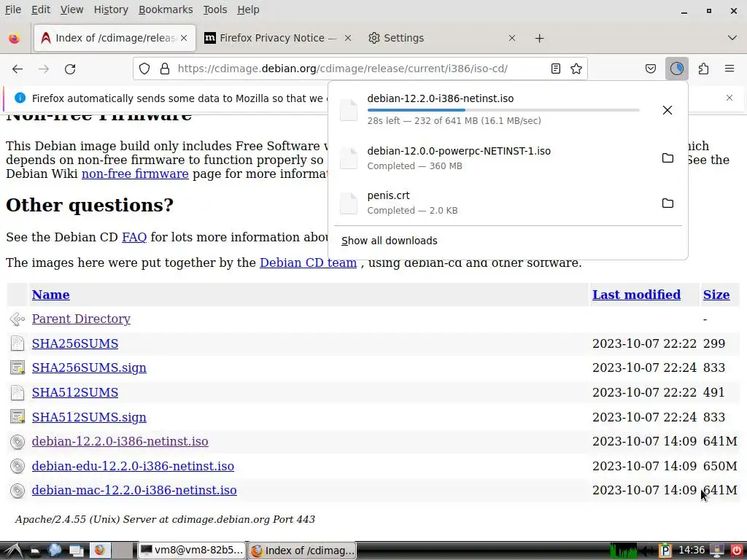Download debian-12.2.0-i386-netinst.iso from listing
This screenshot has height=560, width=747.
tap(120, 441)
